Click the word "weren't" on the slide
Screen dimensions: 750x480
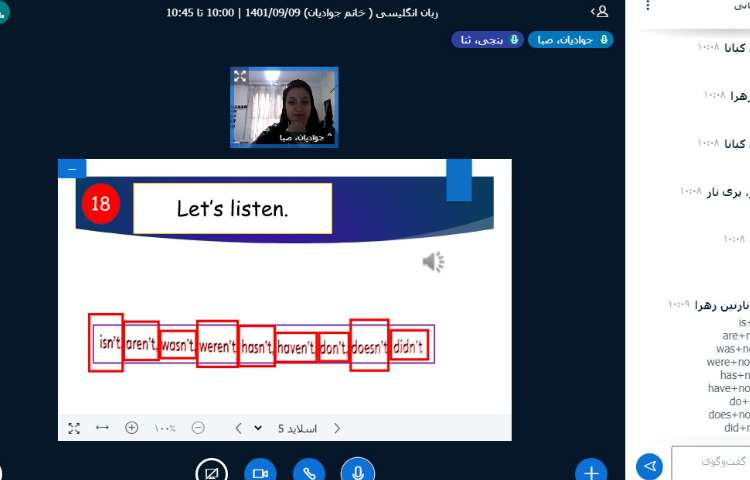coord(218,346)
